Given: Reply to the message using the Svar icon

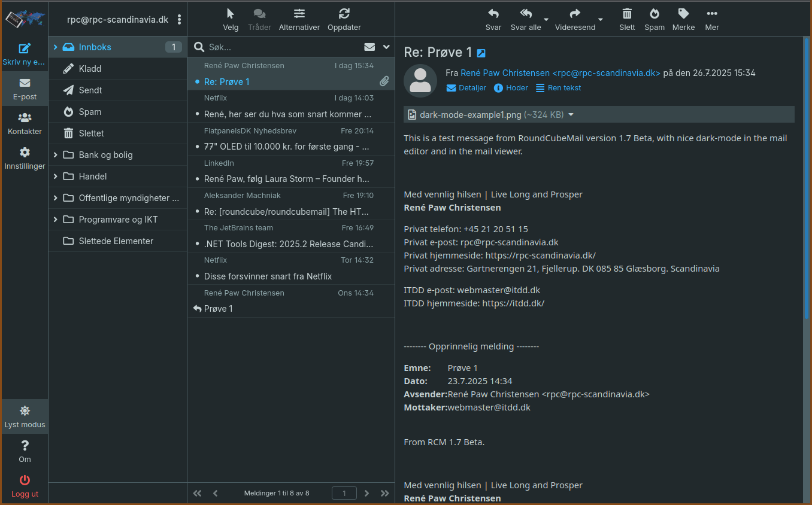Looking at the screenshot, I should click(493, 19).
